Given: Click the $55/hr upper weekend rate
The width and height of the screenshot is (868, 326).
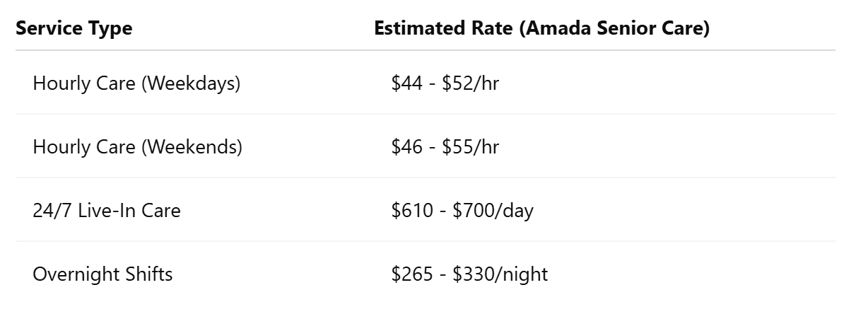Looking at the screenshot, I should coord(471,147).
